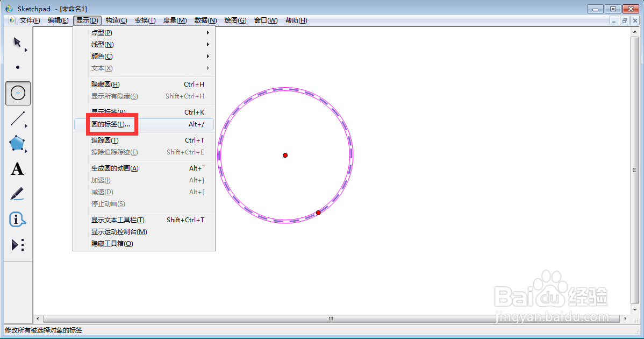Choose 显示标签 Ctrl+K menu entry

144,112
